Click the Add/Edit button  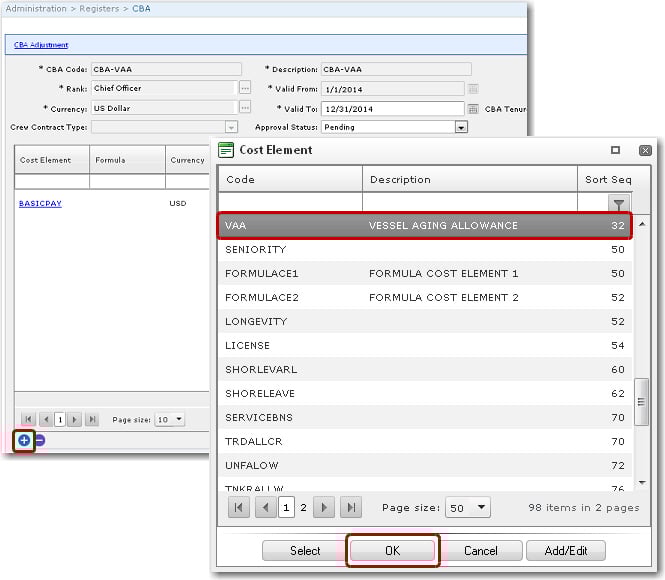click(568, 551)
